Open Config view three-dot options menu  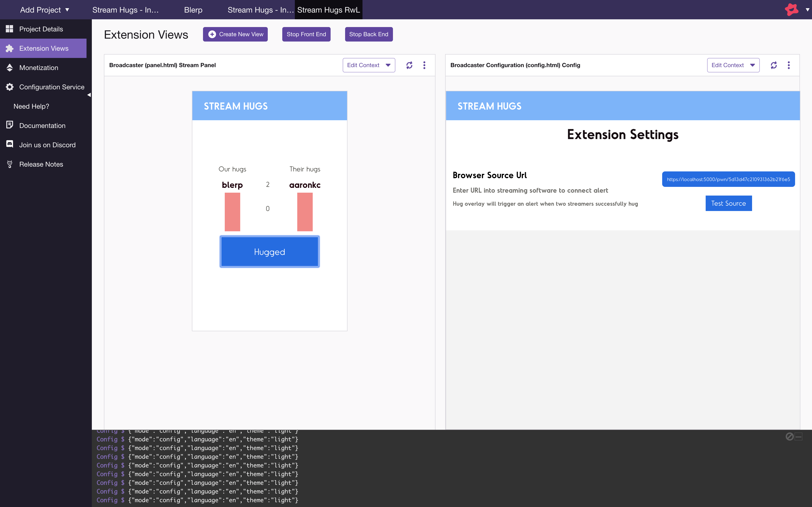789,65
